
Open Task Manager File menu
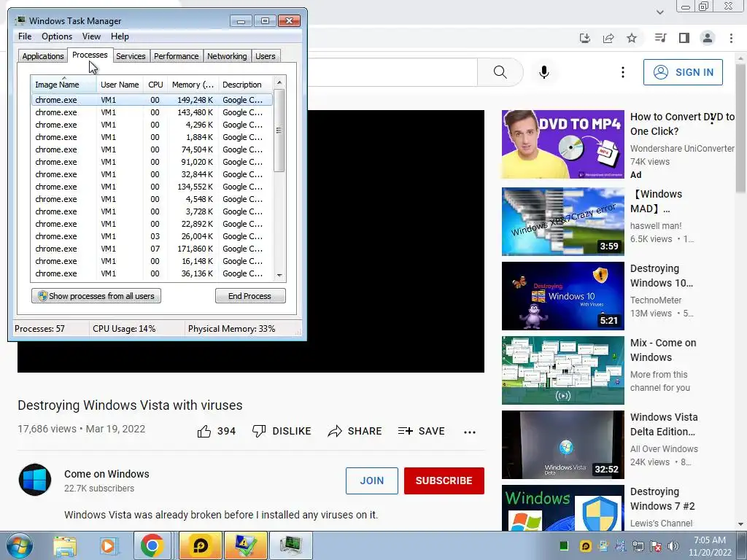25,36
